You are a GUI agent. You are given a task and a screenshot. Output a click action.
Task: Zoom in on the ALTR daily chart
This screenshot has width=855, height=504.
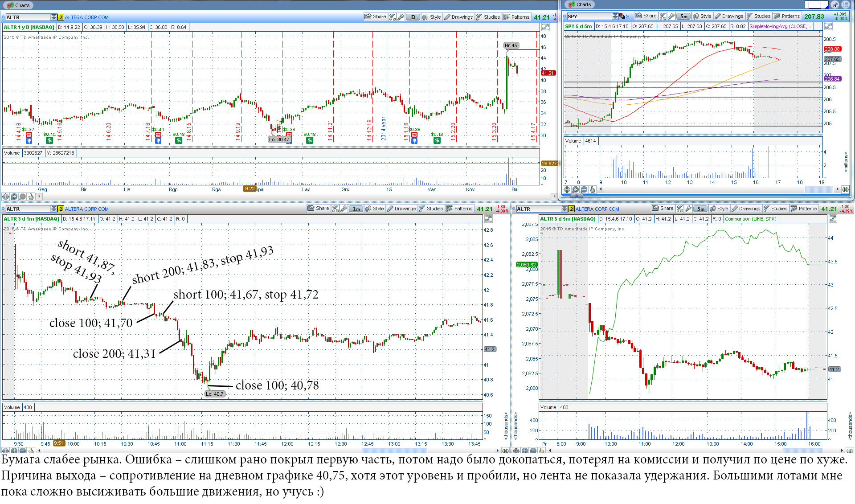pos(14,197)
